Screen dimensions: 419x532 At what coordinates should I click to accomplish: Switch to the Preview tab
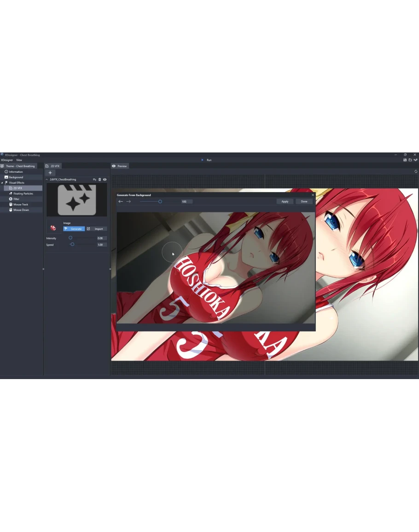tap(120, 166)
